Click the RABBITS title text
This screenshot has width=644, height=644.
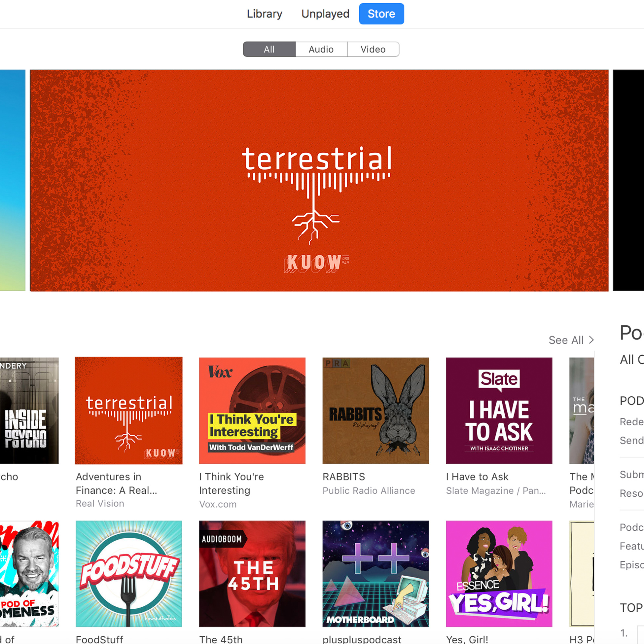click(344, 477)
